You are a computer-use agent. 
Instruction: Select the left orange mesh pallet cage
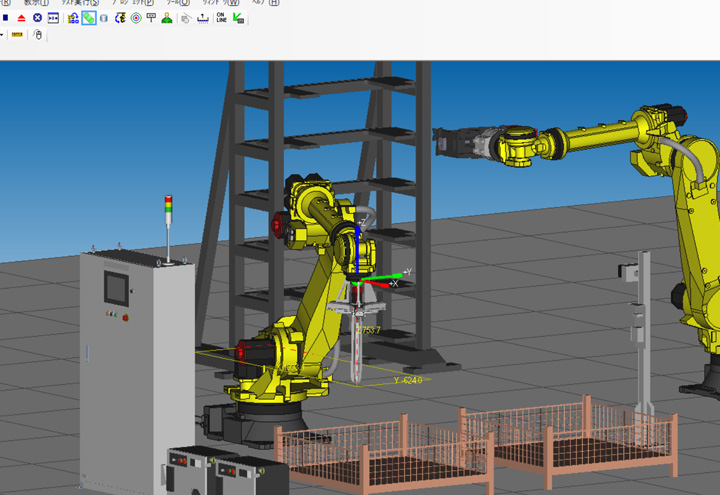383,455
